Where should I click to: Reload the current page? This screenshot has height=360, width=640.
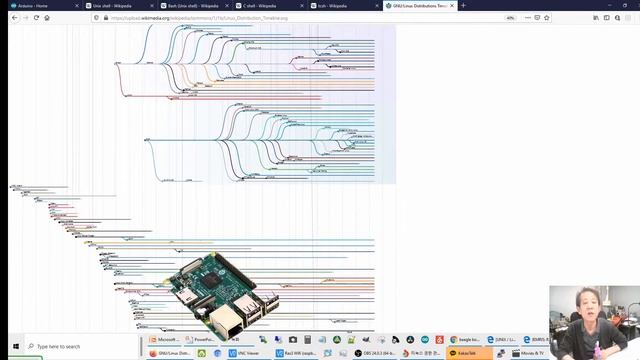(36, 18)
